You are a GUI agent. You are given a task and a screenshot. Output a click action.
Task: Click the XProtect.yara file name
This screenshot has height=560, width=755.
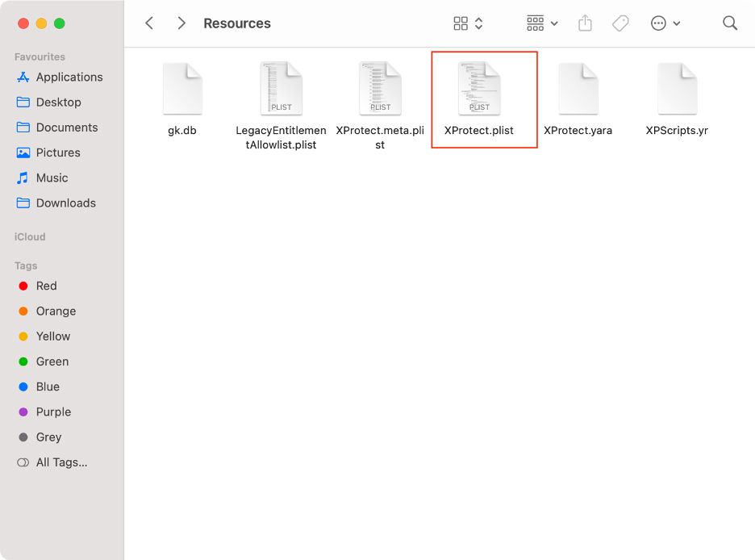point(578,131)
